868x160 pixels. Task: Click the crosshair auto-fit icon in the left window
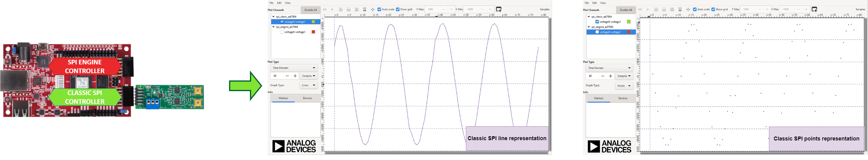tap(373, 9)
